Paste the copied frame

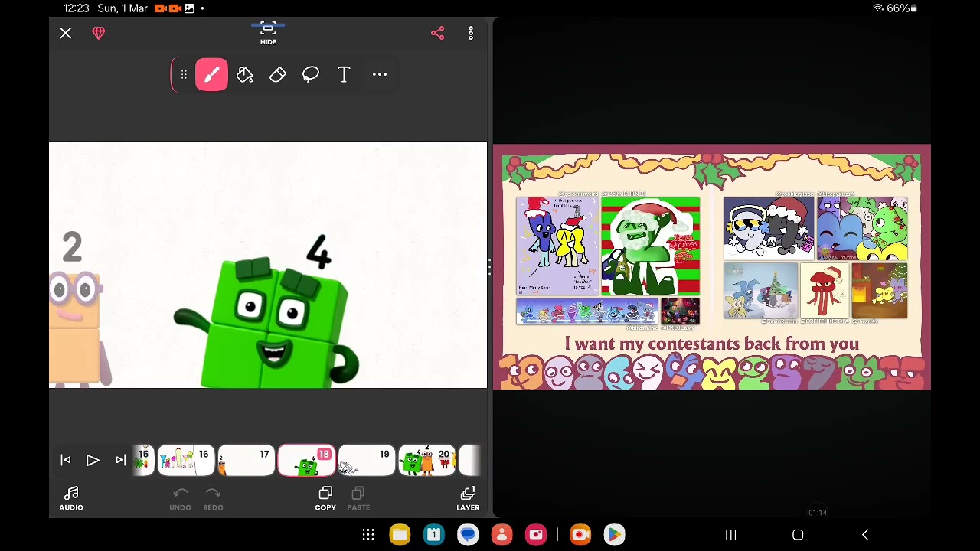click(358, 498)
